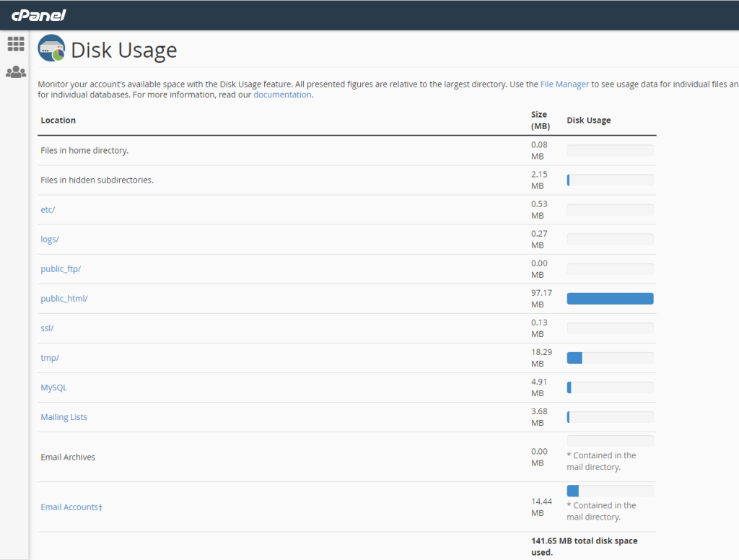Open the Mailing Lists link

(x=64, y=417)
